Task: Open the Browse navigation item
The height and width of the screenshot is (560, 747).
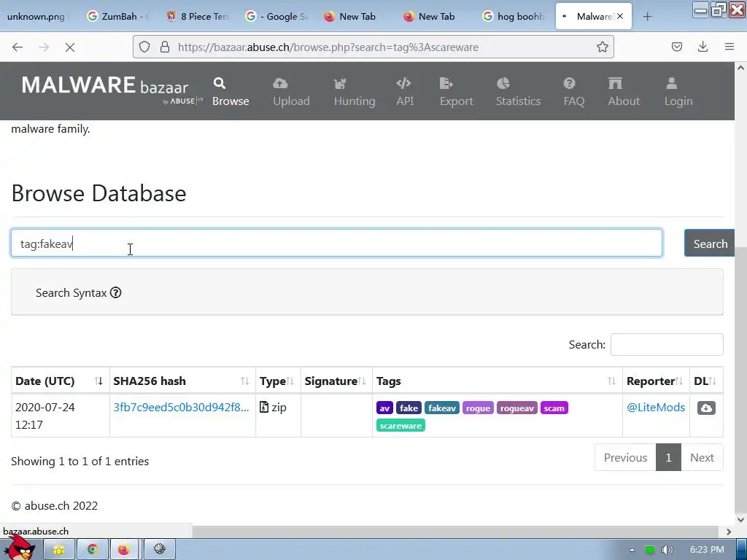Action: point(231,92)
